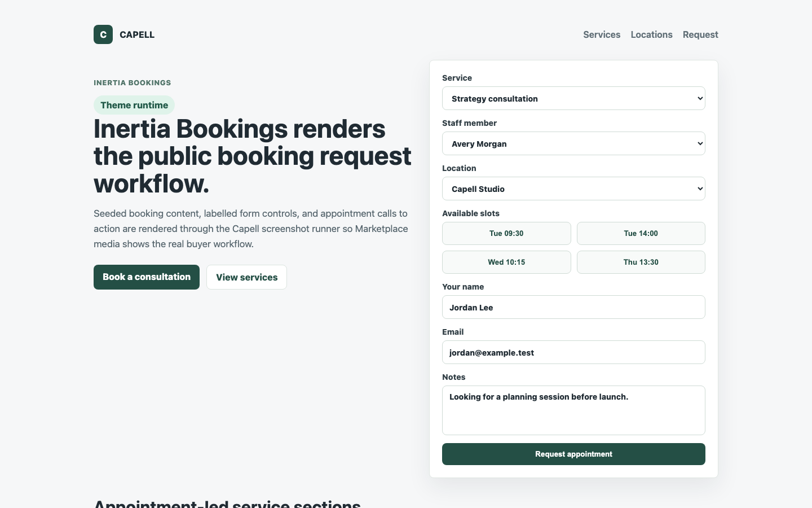Viewport: 812px width, 508px height.
Task: Click the Theme runtime badge
Action: 134,105
